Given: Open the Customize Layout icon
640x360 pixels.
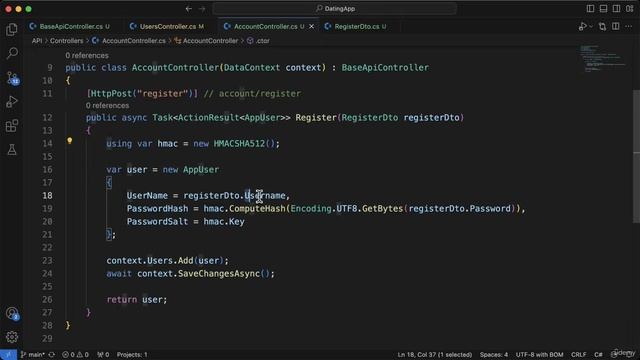Looking at the screenshot, I should click(629, 9).
